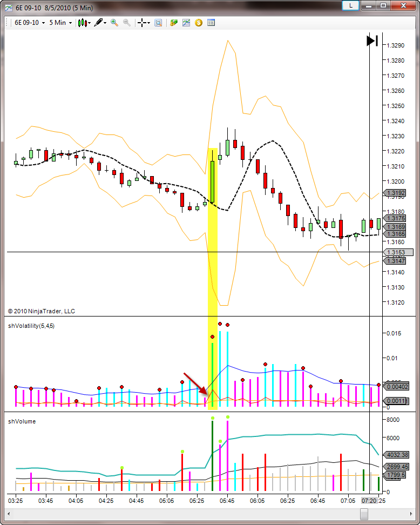Select the shVolatility(5,4,5) indicator label
The width and height of the screenshot is (420, 525).
pyautogui.click(x=31, y=326)
